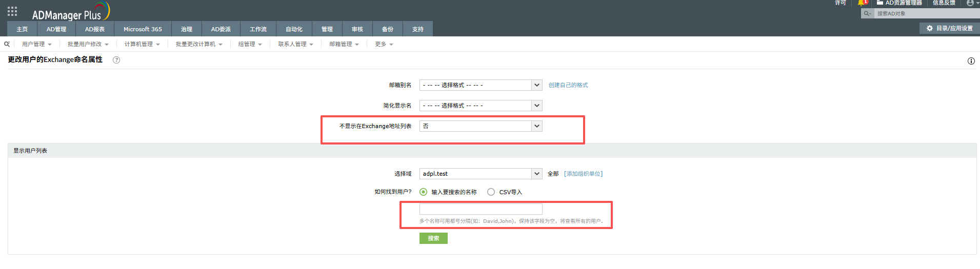The image size is (980, 269).
Task: Open the notification bell icon
Action: (862, 3)
